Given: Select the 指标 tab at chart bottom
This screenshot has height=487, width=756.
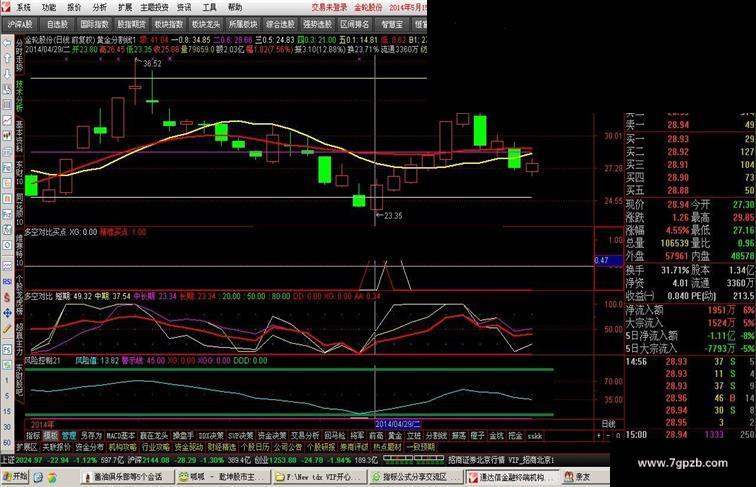Looking at the screenshot, I should (33, 436).
